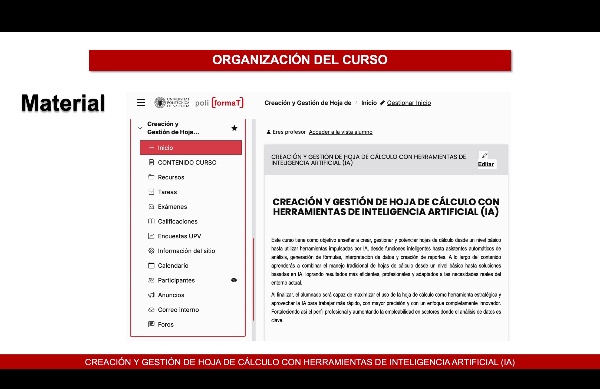Open Tareas in sidebar
This screenshot has height=389, width=600.
pyautogui.click(x=167, y=192)
